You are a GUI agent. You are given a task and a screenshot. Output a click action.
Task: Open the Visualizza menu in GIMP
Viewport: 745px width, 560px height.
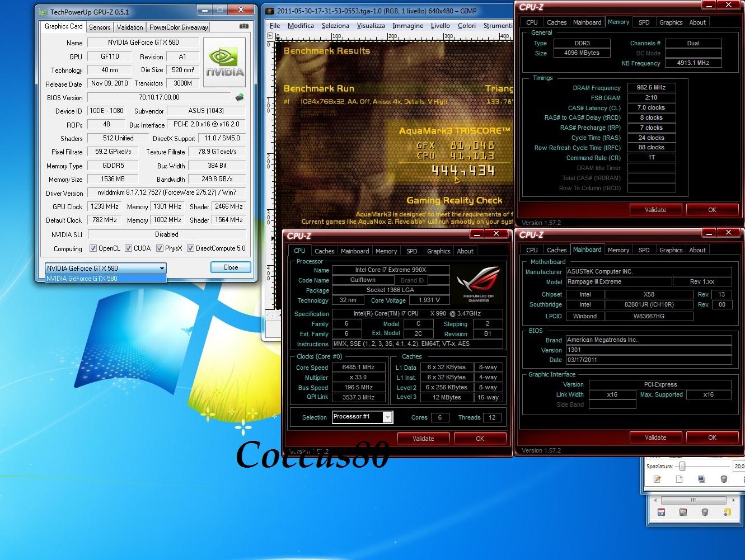click(x=371, y=26)
